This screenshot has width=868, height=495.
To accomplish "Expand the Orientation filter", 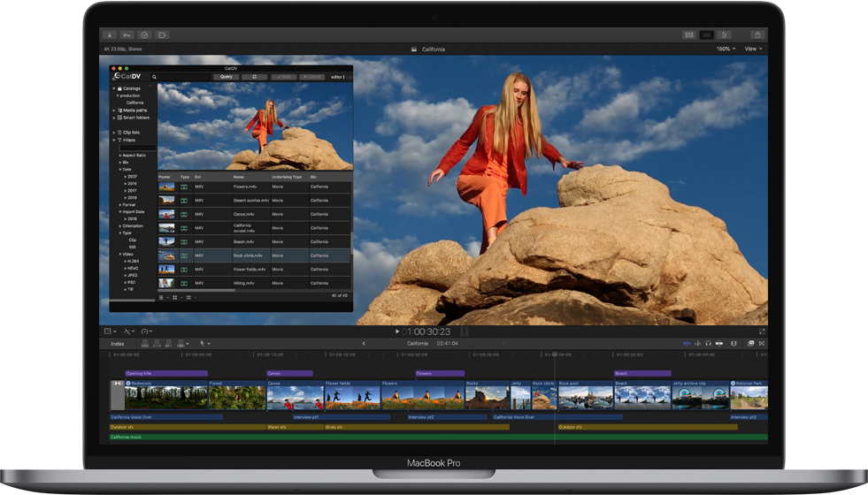I will click(x=119, y=226).
